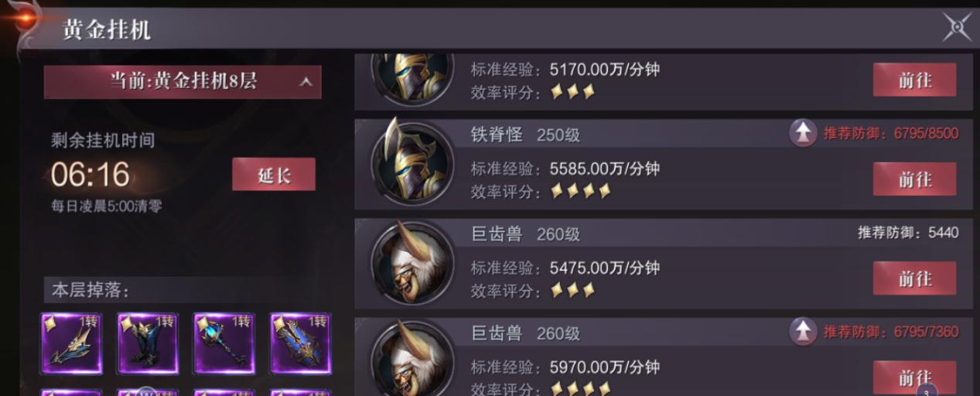The image size is (980, 396).
Task: Tap upgrade arrow icon beside 6795/7360
Action: click(x=803, y=332)
